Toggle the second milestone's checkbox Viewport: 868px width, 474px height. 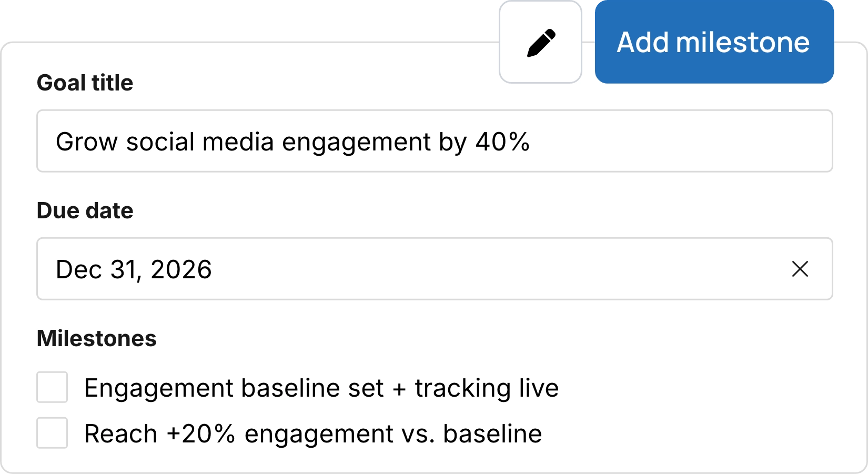click(x=52, y=433)
